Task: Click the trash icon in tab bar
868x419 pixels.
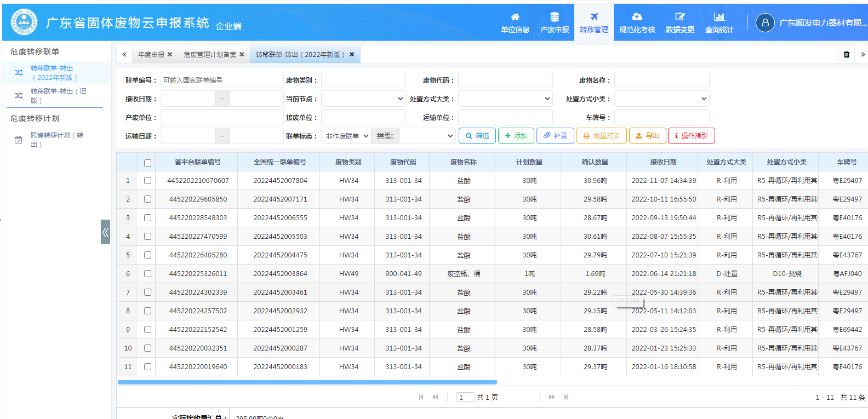Action: (x=847, y=54)
